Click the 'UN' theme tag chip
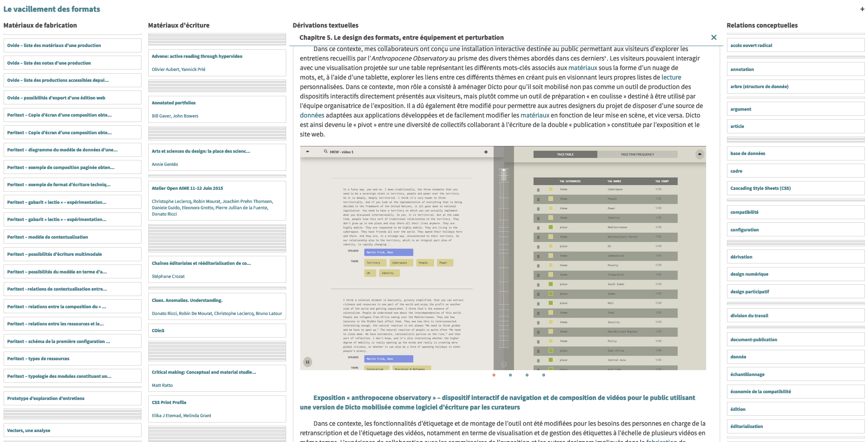 click(369, 273)
